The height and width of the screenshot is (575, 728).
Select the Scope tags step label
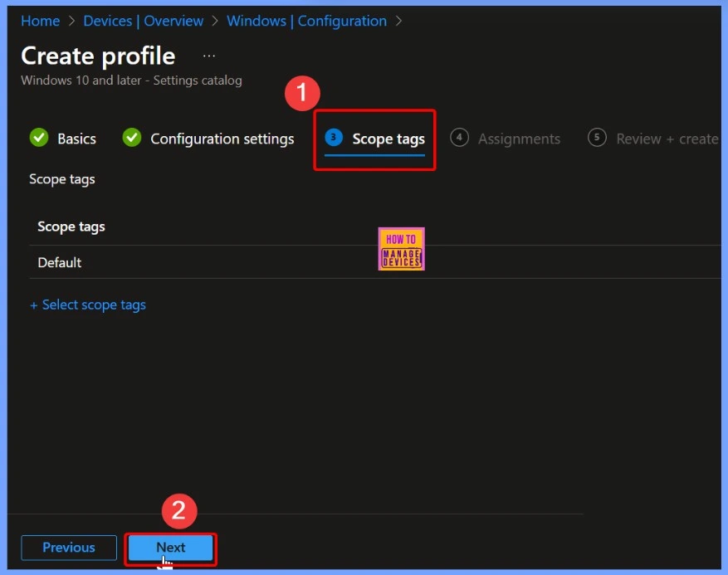[388, 139]
